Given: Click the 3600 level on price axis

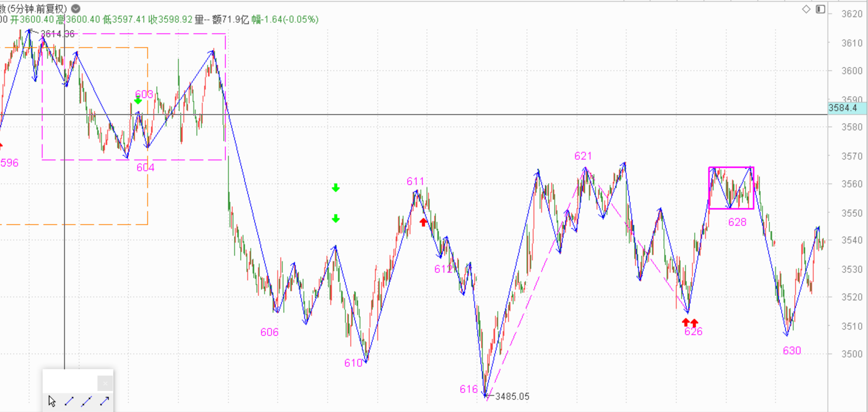Looking at the screenshot, I should click(852, 71).
